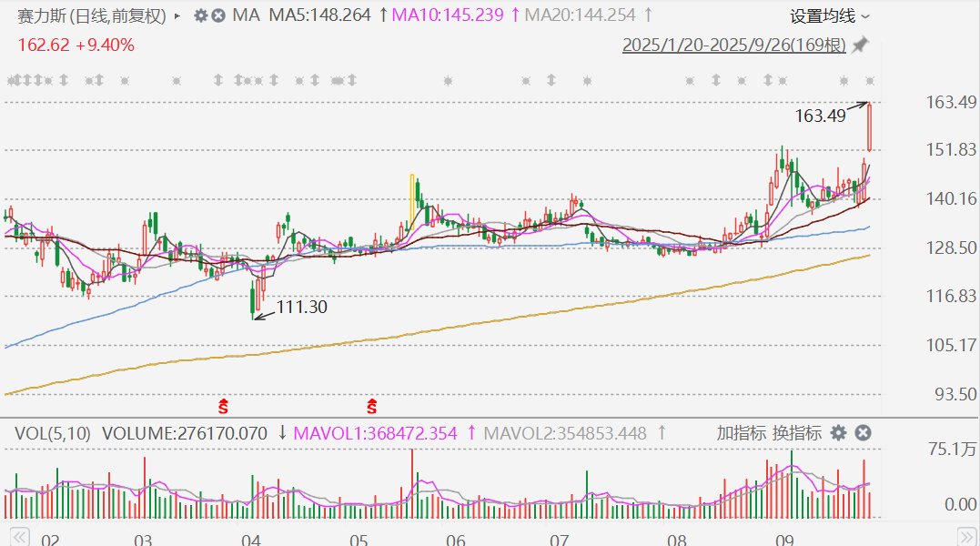Click the MAVOL1:368472.354 value
The width and height of the screenshot is (980, 546).
pyautogui.click(x=375, y=433)
